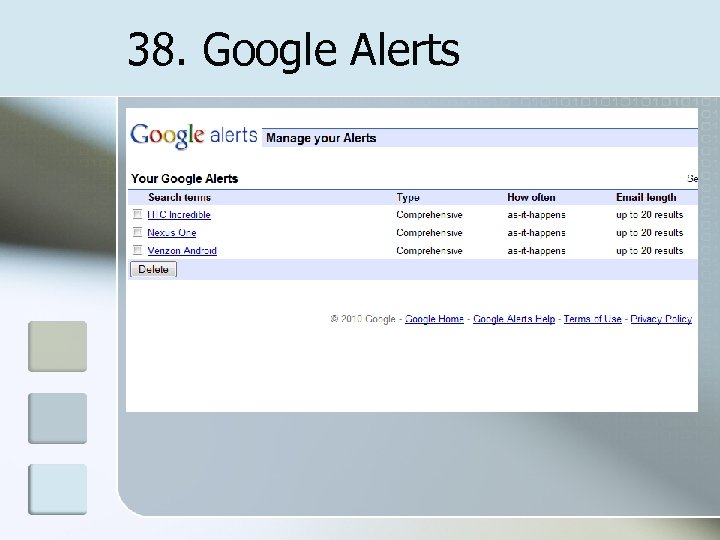Check the Nexus One alert checkbox
Image resolution: width=720 pixels, height=540 pixels.
pyautogui.click(x=137, y=232)
